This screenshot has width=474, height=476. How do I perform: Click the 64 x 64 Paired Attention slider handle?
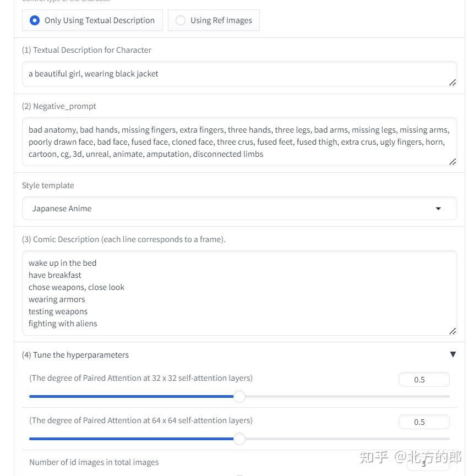click(x=239, y=439)
